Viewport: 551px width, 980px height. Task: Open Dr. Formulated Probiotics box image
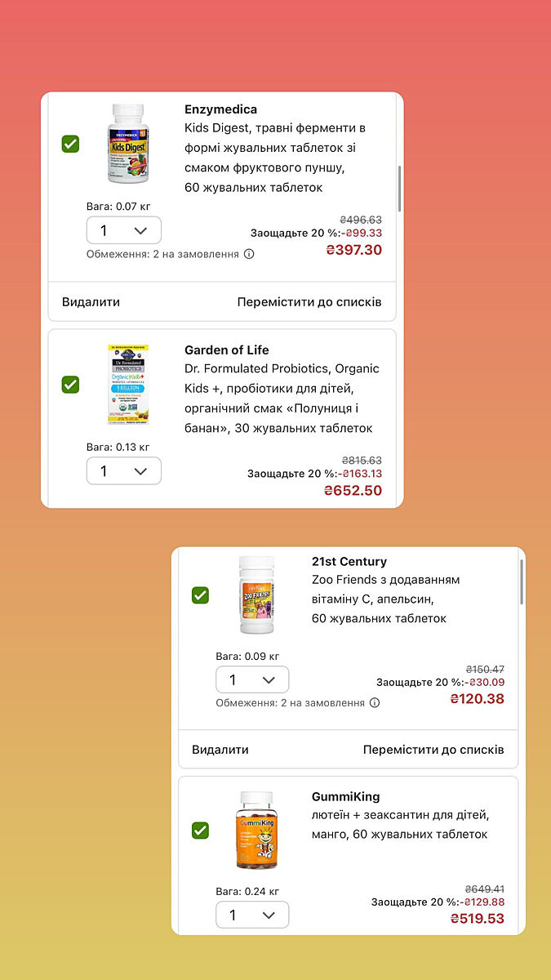[x=125, y=384]
